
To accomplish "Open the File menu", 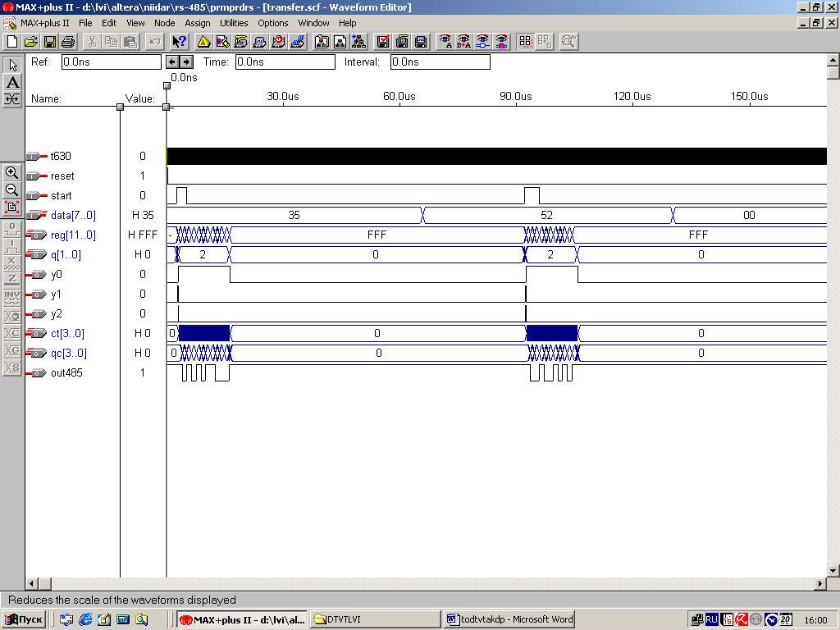I will 85,23.
